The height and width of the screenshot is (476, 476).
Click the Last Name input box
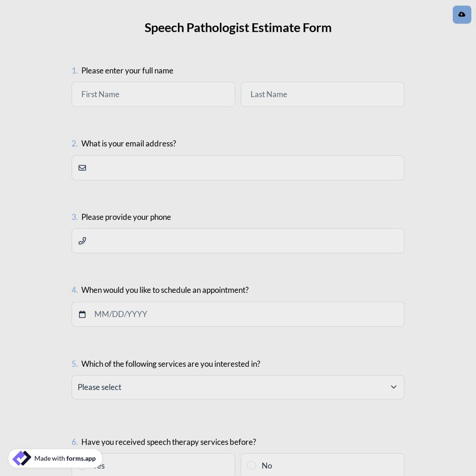pos(322,94)
